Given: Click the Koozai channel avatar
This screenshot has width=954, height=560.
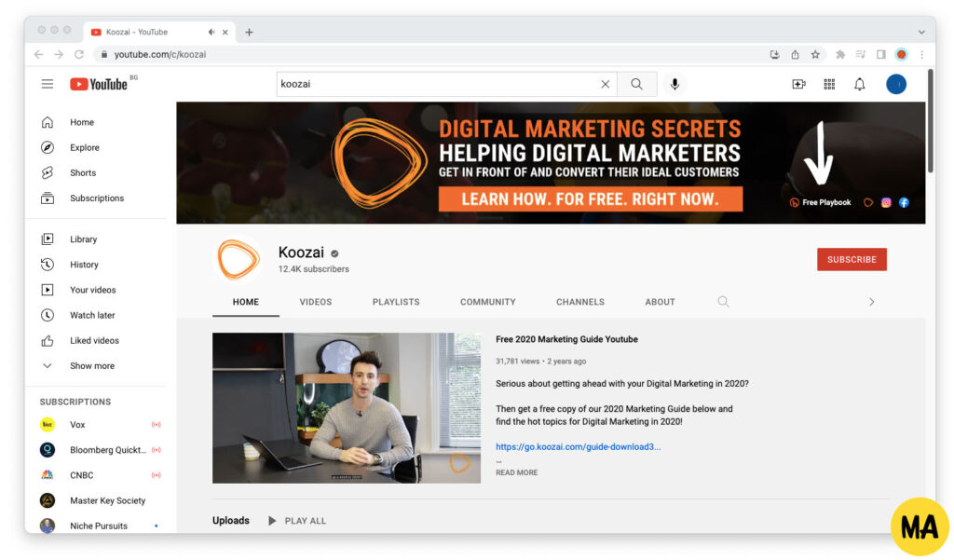Looking at the screenshot, I should 238,259.
